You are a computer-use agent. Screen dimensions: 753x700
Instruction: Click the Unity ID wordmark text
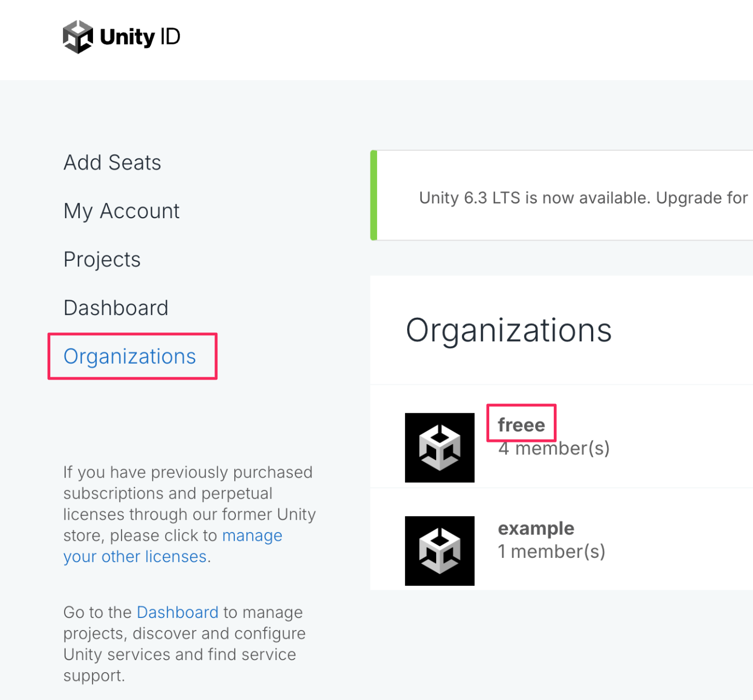(140, 37)
